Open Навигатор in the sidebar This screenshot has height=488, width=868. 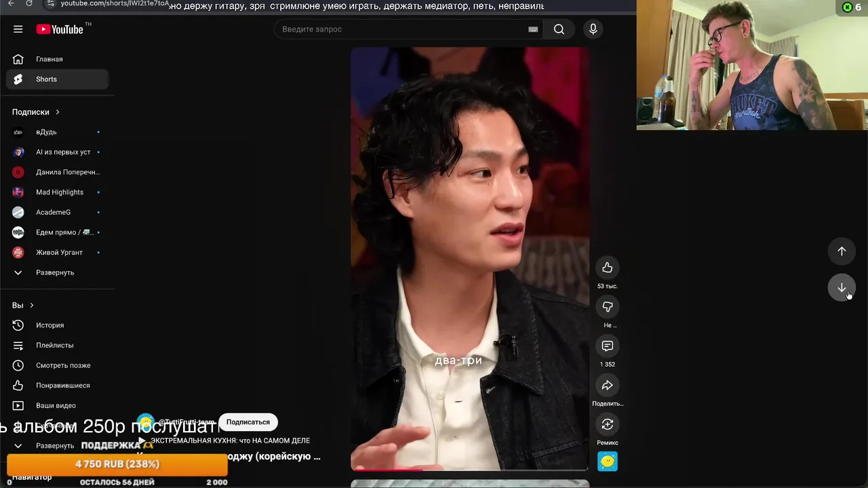[x=32, y=477]
